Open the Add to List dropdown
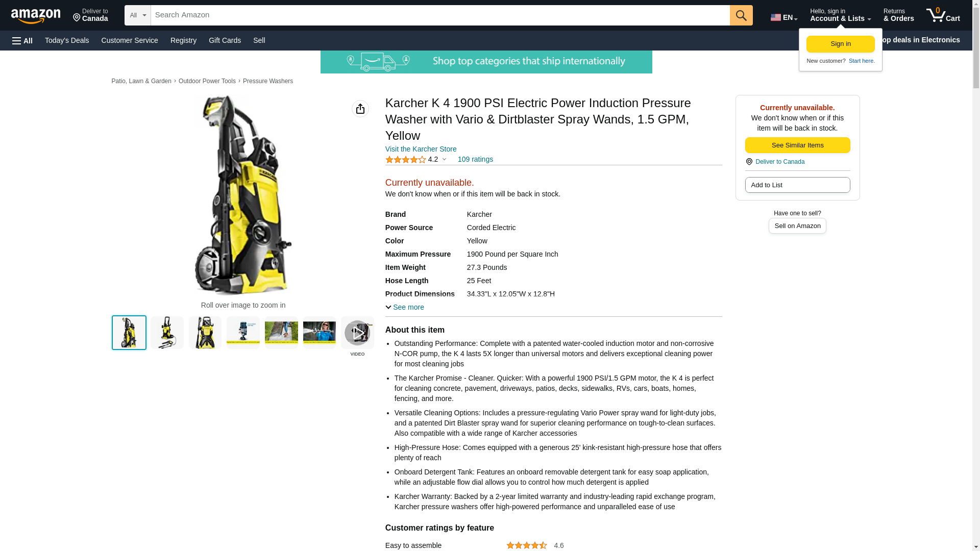 797,185
